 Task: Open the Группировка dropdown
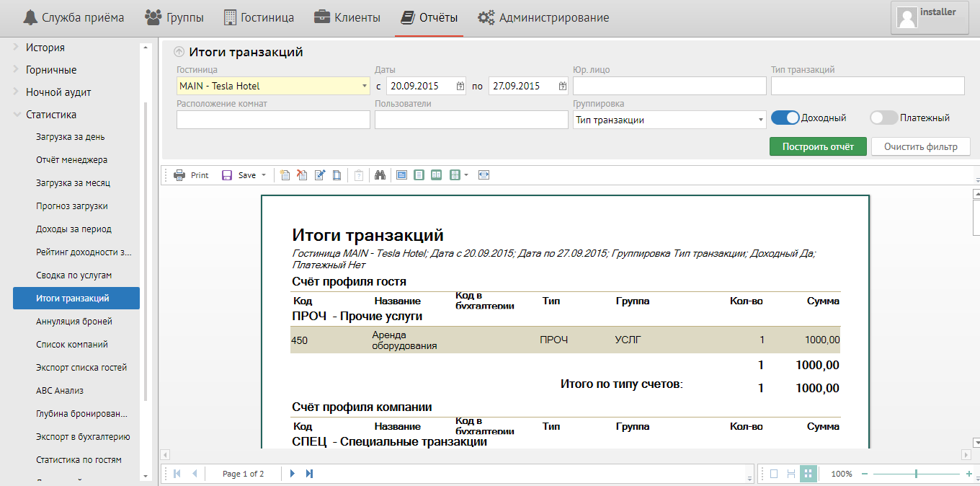point(760,120)
